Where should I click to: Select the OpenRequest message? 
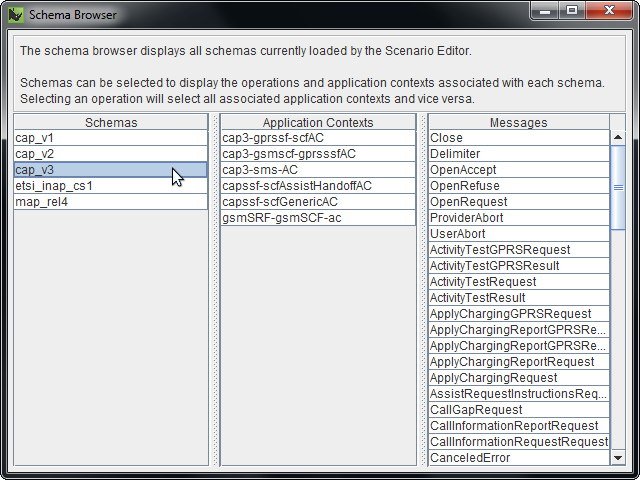[519, 202]
